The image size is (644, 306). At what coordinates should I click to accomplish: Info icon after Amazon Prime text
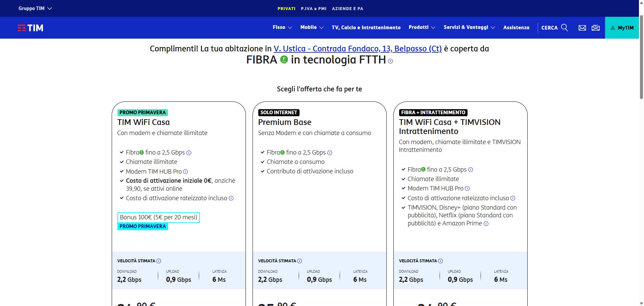(486, 224)
